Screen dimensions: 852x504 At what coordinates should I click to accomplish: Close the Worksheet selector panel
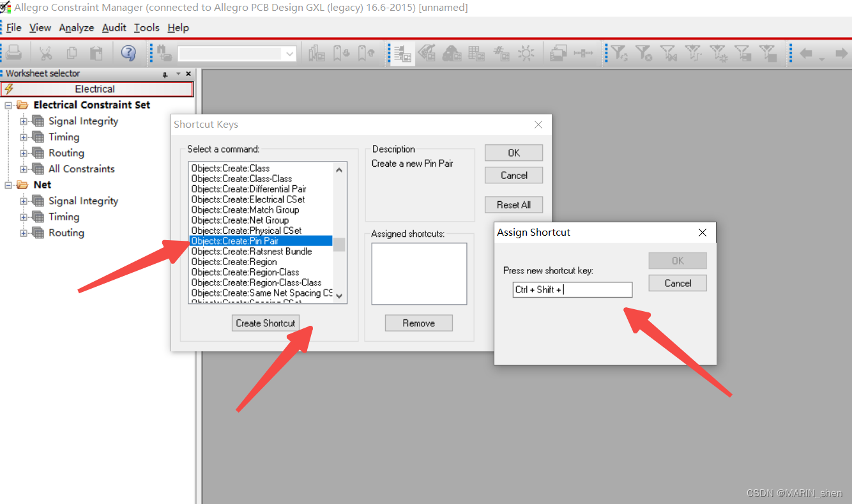click(188, 73)
